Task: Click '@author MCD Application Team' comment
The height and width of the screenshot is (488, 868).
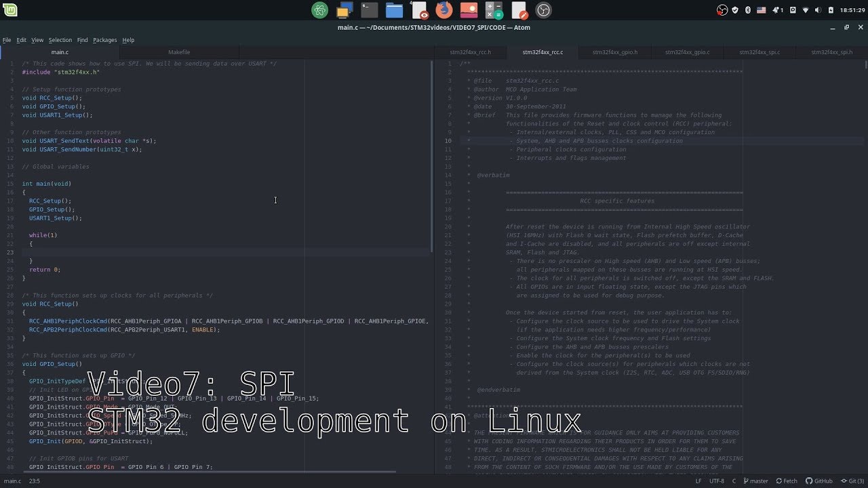Action: (525, 89)
